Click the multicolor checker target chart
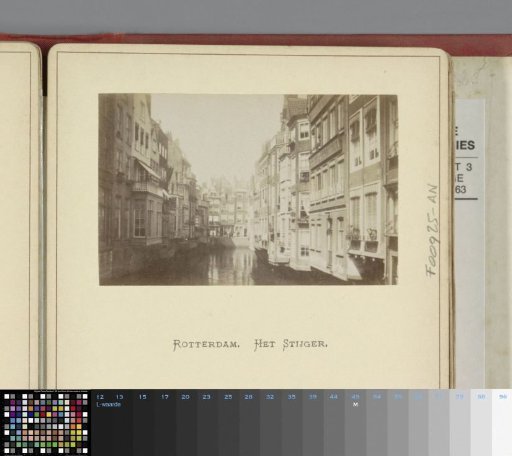512x456 pixels. click(x=45, y=423)
